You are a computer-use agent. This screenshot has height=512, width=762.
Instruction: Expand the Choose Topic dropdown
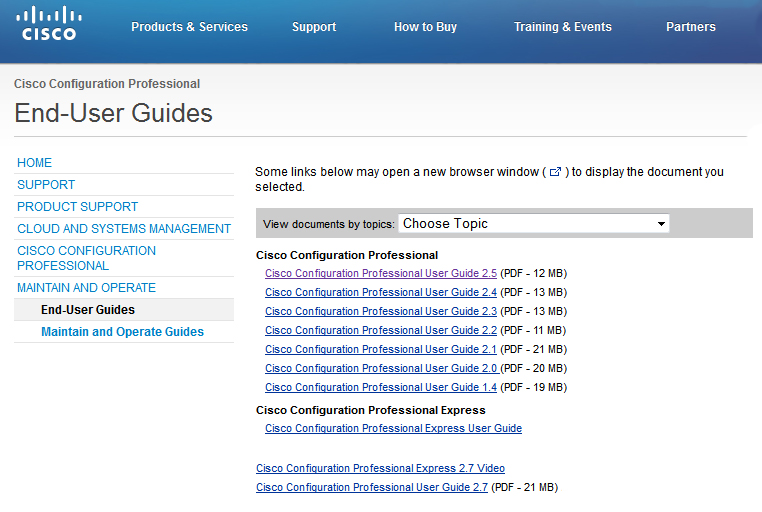[x=534, y=223]
